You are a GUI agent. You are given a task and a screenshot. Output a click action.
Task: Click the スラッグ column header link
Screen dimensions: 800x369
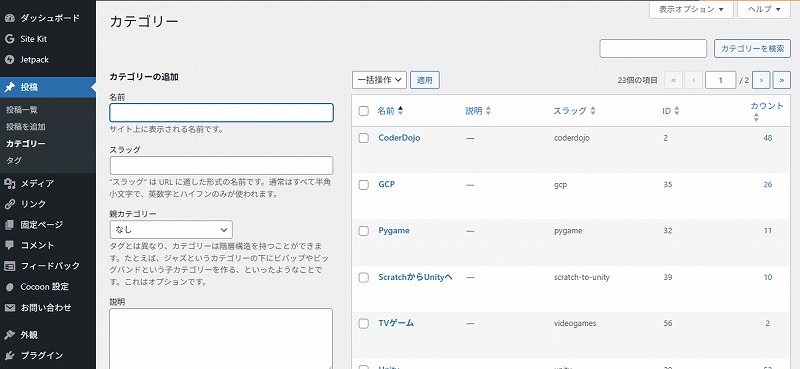(x=570, y=111)
